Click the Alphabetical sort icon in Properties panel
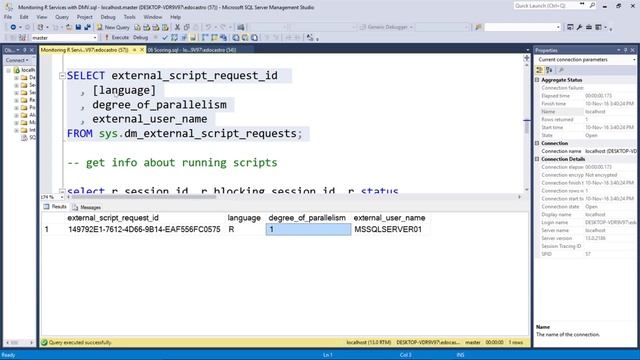Image resolution: width=640 pixels, height=360 pixels. click(549, 70)
